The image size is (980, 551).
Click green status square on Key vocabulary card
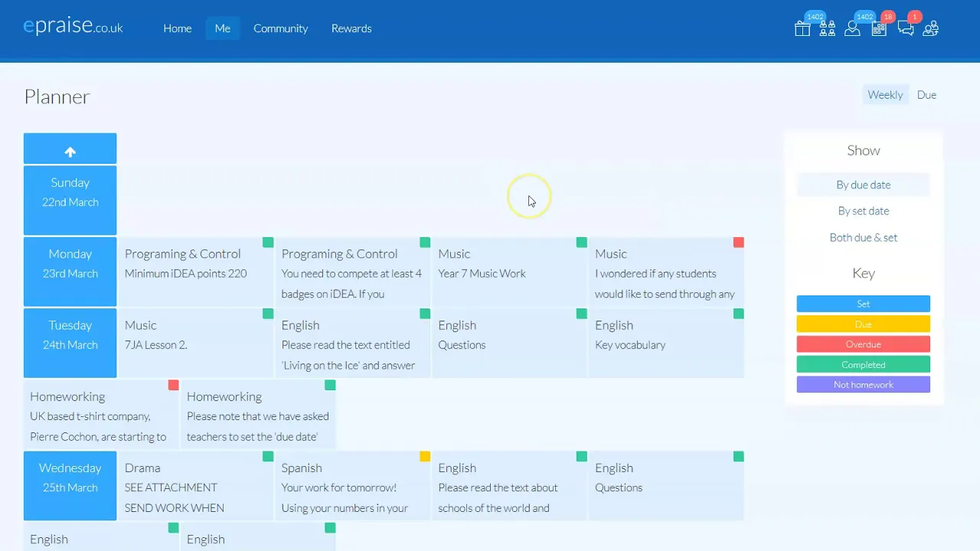coord(739,314)
